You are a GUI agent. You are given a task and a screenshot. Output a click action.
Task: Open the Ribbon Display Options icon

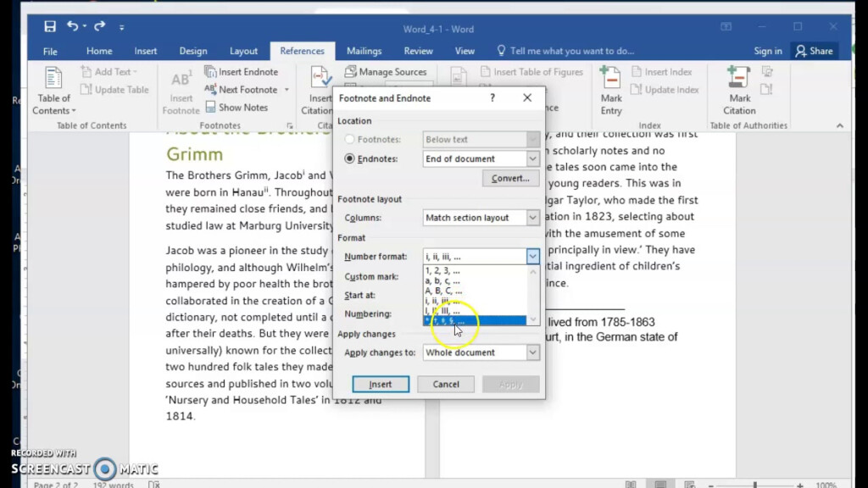point(726,26)
